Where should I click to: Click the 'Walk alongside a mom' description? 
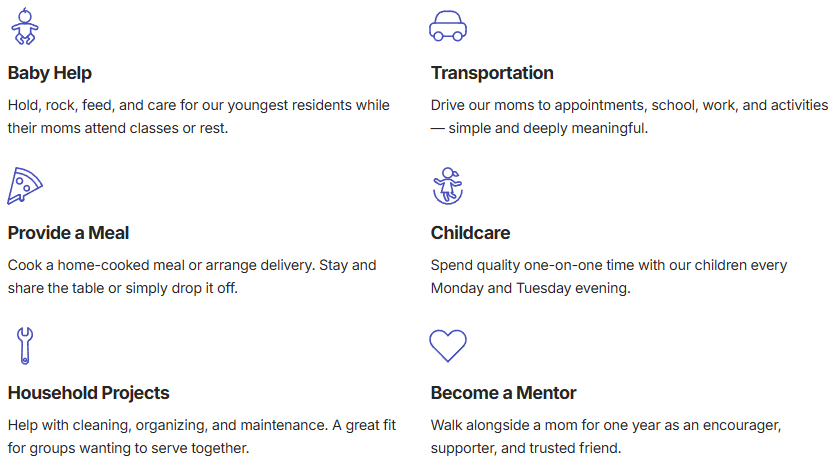[x=606, y=425]
